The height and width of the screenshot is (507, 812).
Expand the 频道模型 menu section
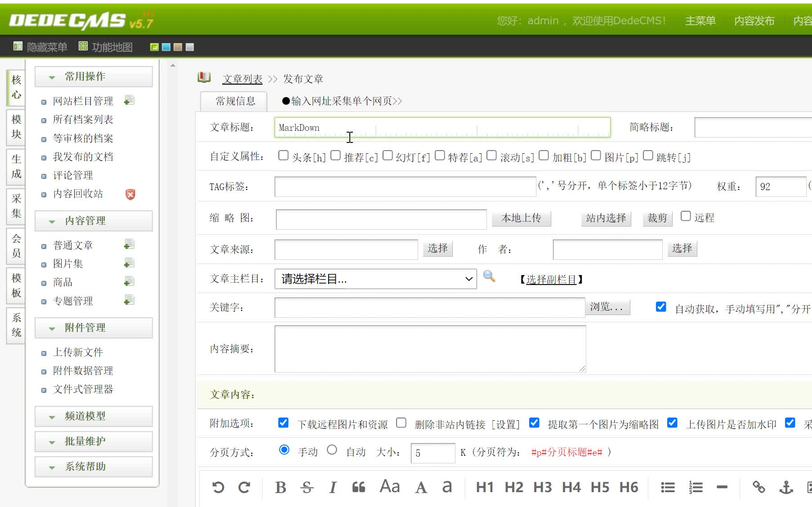pyautogui.click(x=94, y=417)
